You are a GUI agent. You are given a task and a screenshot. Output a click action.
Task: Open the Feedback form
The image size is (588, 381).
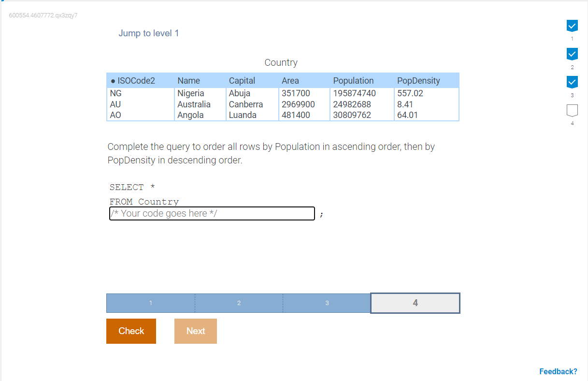[x=558, y=371]
